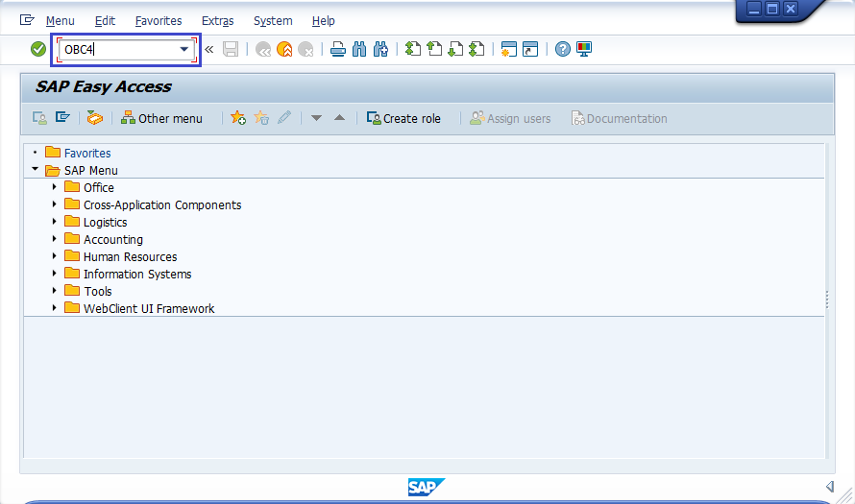Expand the WebClient UI Framework folder
855x504 pixels.
(54, 308)
